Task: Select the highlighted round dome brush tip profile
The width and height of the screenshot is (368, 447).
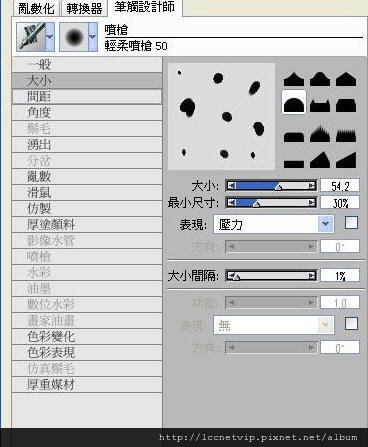Action: point(294,103)
